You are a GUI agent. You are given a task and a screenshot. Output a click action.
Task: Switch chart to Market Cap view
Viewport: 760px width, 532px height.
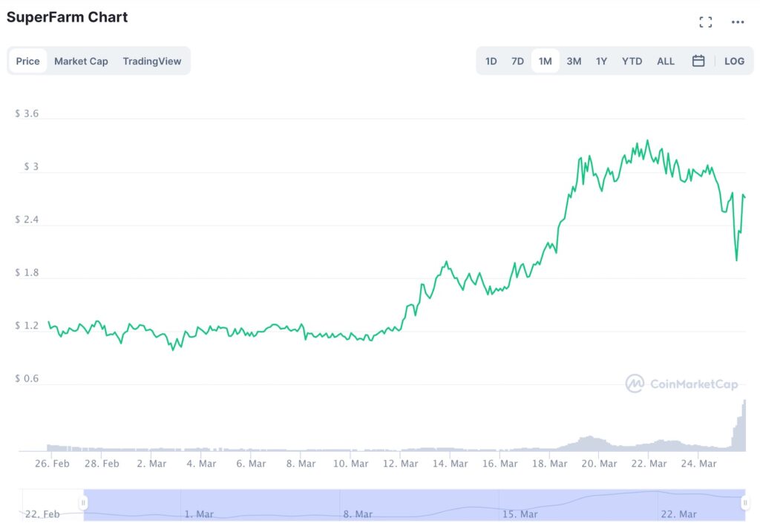pos(81,61)
